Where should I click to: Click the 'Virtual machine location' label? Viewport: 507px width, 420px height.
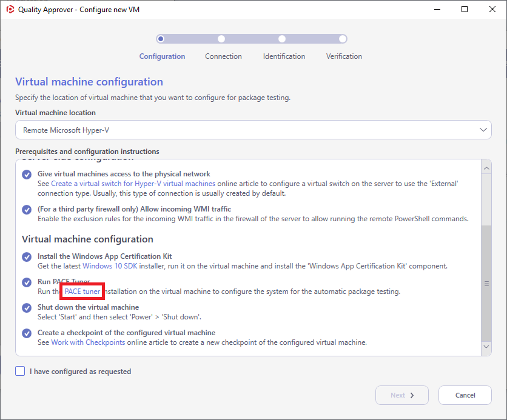(55, 113)
